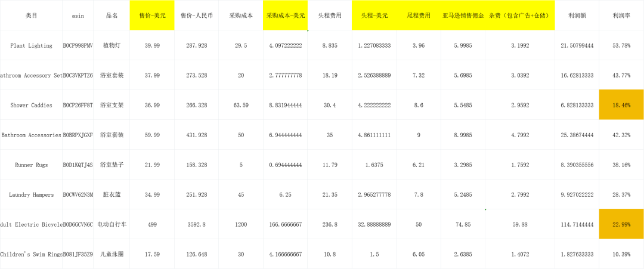Select the Children's Swim Rings cell

31,254
